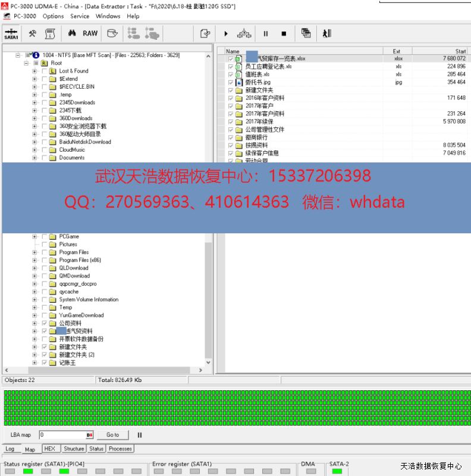Collapse the Root tree node
The image size is (471, 476).
27,63
